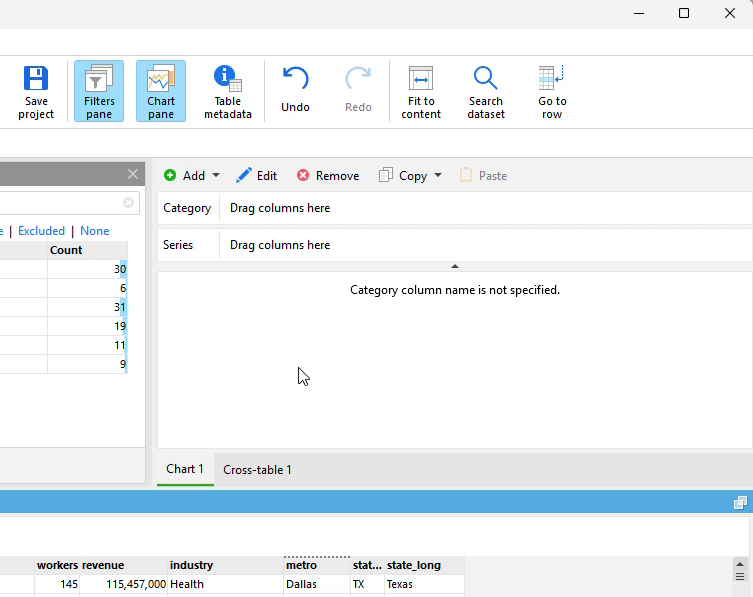
Task: Click the Paste button
Action: point(483,176)
